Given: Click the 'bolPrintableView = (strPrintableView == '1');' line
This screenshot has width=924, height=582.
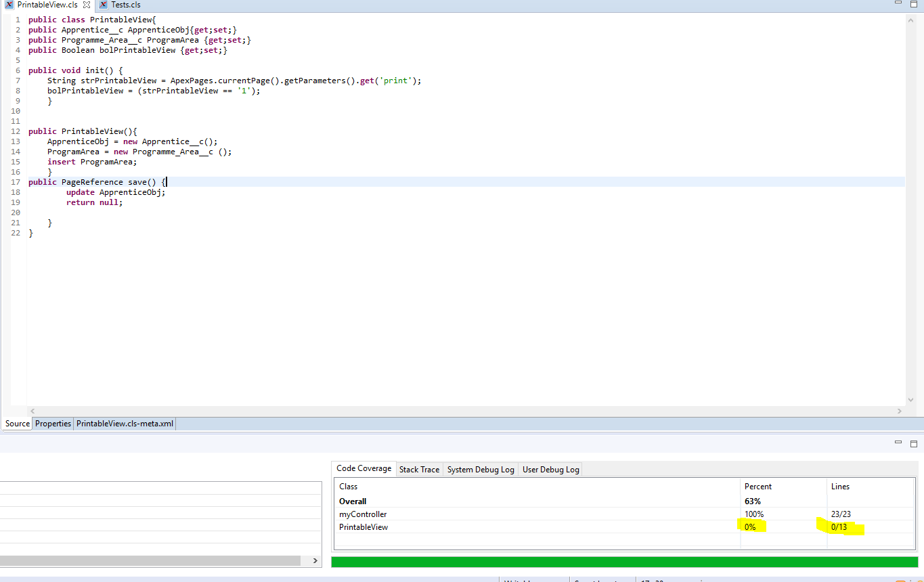Looking at the screenshot, I should [x=154, y=91].
